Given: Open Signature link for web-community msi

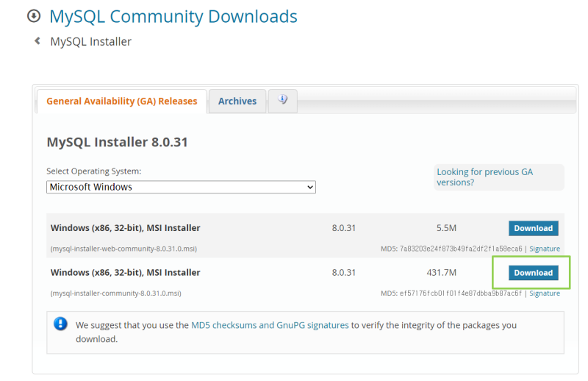Looking at the screenshot, I should pyautogui.click(x=545, y=249).
